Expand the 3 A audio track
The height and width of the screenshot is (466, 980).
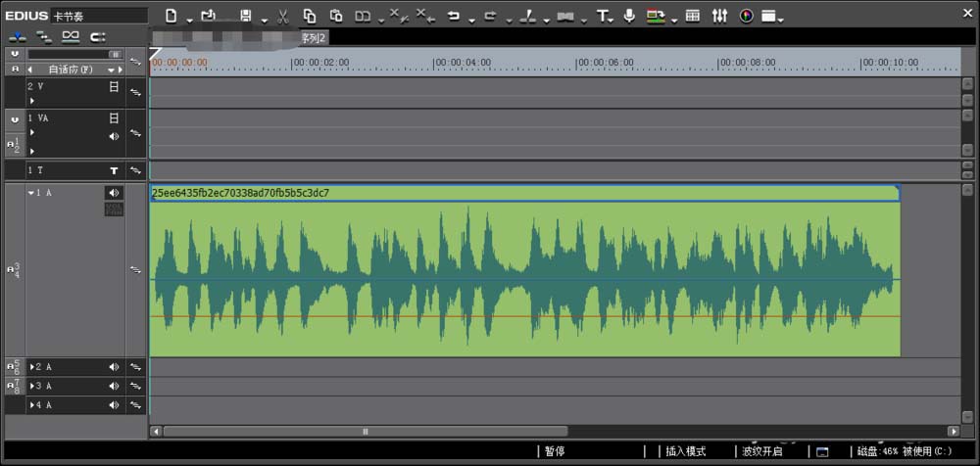point(31,386)
